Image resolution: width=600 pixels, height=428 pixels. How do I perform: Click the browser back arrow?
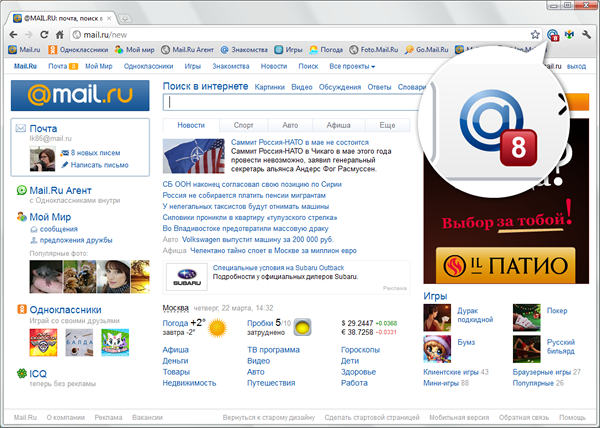tap(13, 35)
